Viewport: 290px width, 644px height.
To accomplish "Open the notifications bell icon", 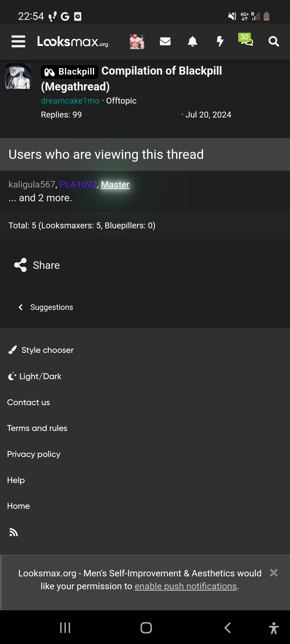I will coord(192,42).
